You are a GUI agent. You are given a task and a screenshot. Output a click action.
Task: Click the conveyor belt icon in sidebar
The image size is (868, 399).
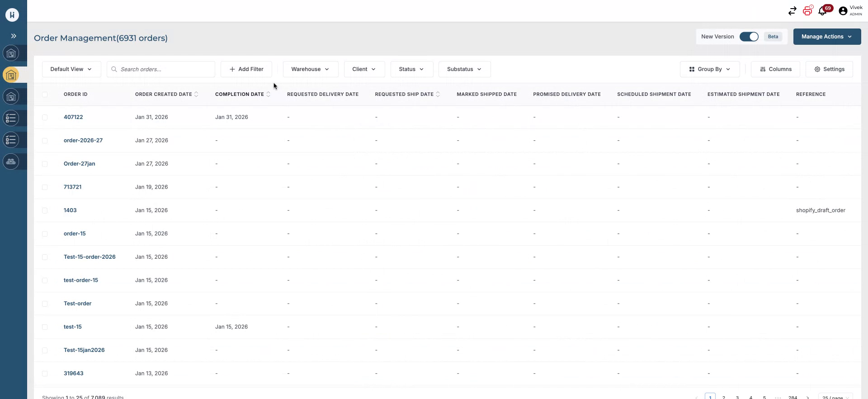pyautogui.click(x=11, y=161)
